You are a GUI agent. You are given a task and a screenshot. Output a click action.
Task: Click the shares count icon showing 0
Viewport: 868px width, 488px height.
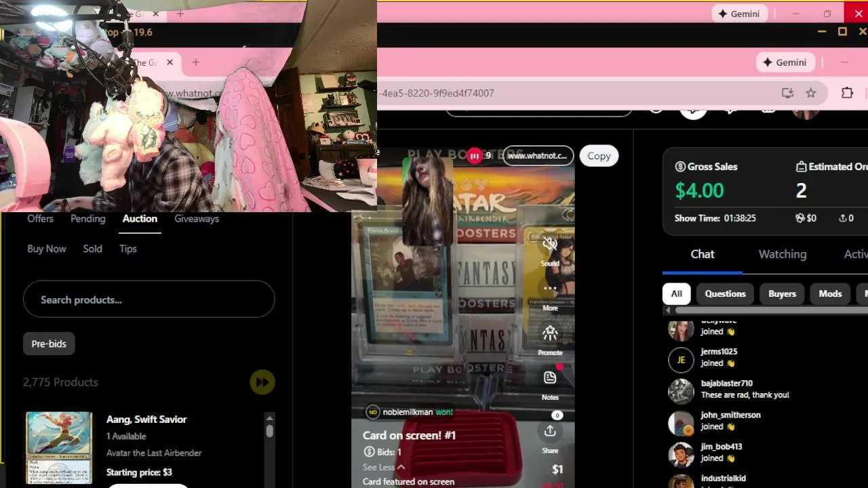(x=842, y=218)
